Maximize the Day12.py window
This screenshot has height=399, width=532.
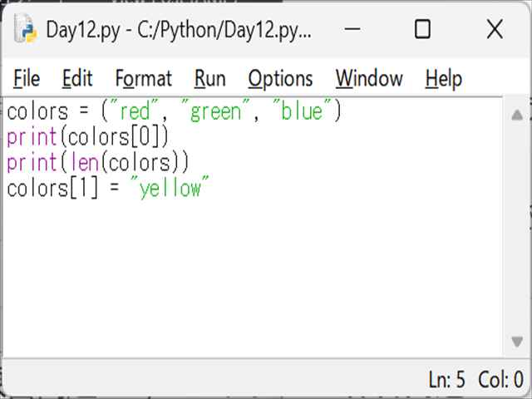422,29
